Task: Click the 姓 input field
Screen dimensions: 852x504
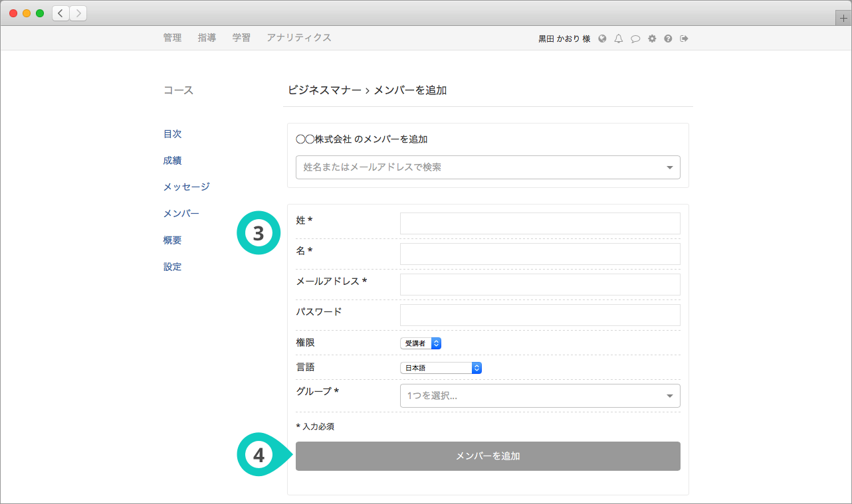Action: pos(540,223)
